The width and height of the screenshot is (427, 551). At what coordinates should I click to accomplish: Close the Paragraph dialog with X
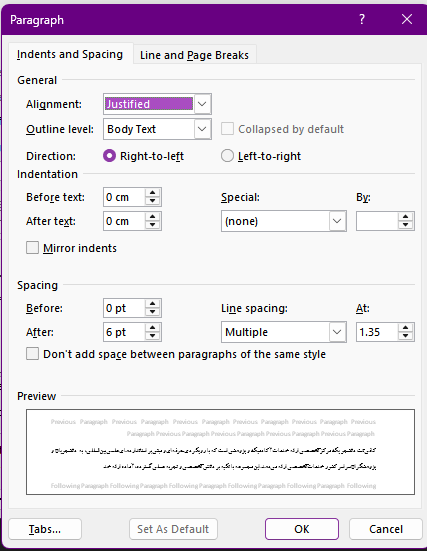tap(407, 19)
